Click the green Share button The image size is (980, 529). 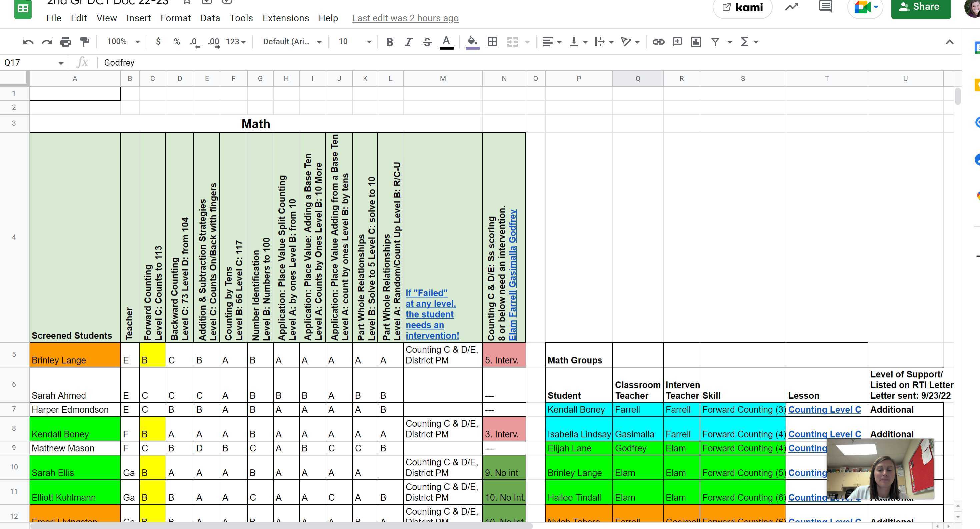click(920, 7)
